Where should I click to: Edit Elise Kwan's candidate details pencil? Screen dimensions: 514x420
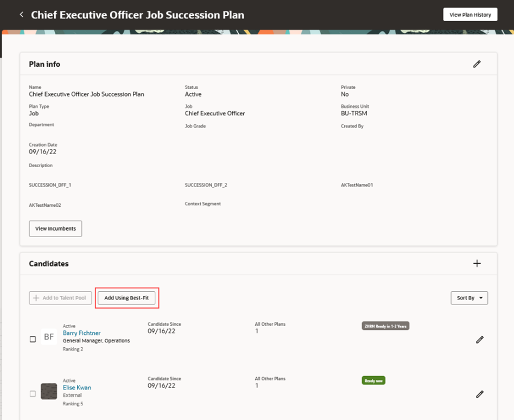click(x=480, y=394)
